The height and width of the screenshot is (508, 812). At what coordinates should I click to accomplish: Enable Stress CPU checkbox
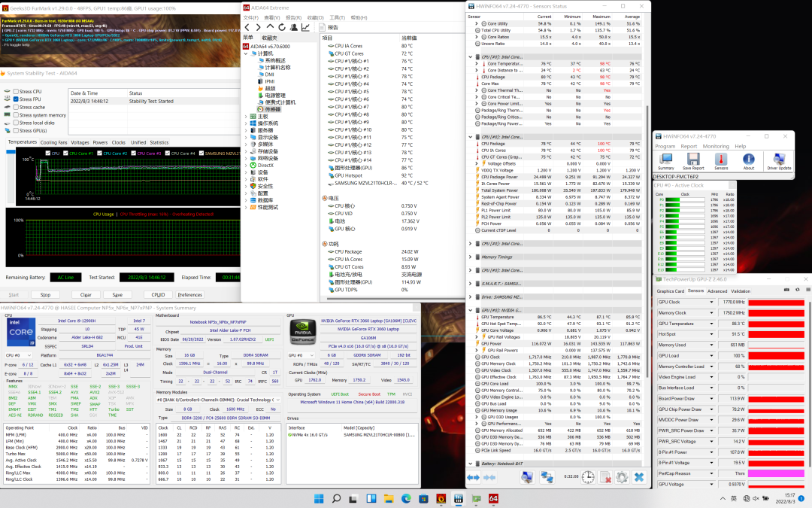tap(16, 92)
